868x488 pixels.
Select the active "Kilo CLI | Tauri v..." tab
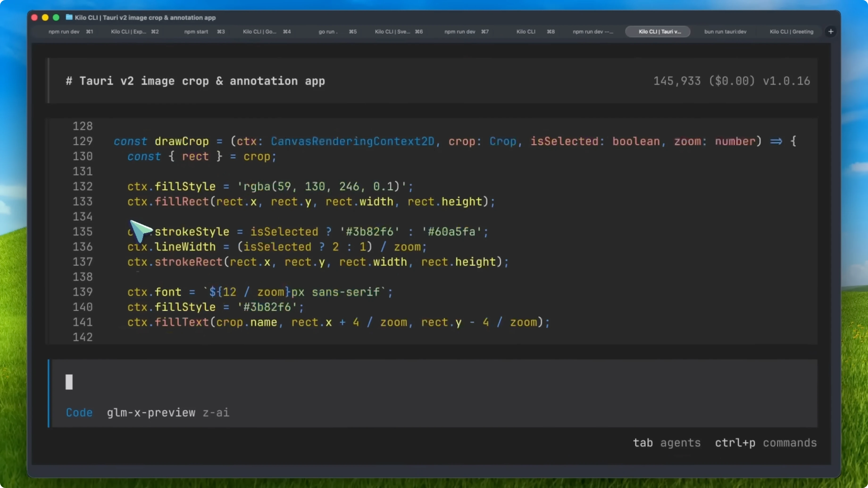click(657, 31)
